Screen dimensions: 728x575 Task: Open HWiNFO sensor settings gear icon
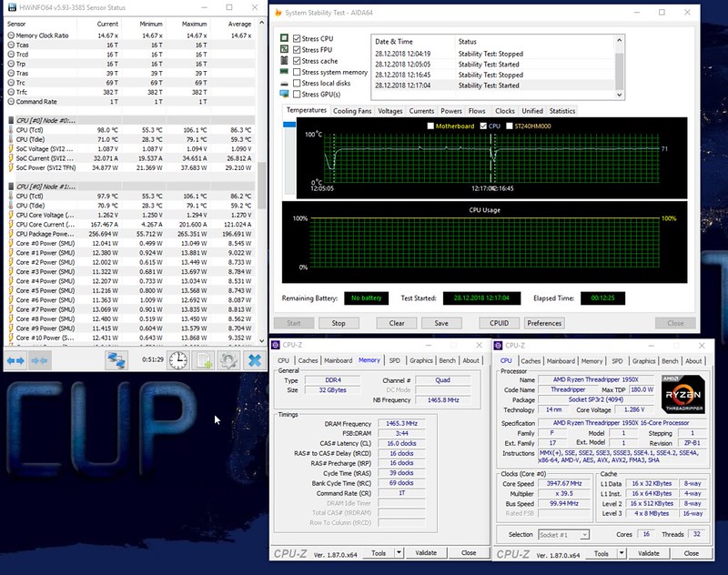tap(227, 360)
